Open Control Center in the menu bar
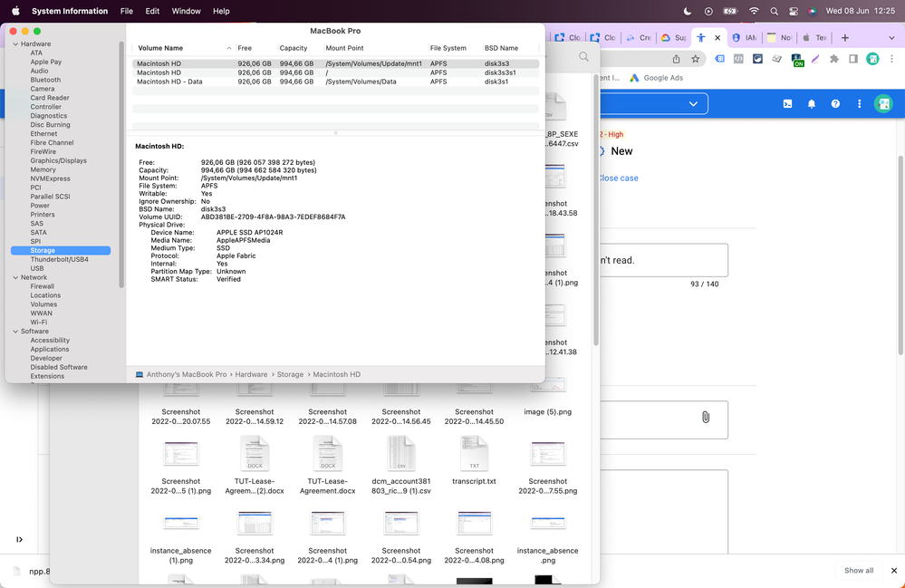The height and width of the screenshot is (588, 905). tap(794, 11)
